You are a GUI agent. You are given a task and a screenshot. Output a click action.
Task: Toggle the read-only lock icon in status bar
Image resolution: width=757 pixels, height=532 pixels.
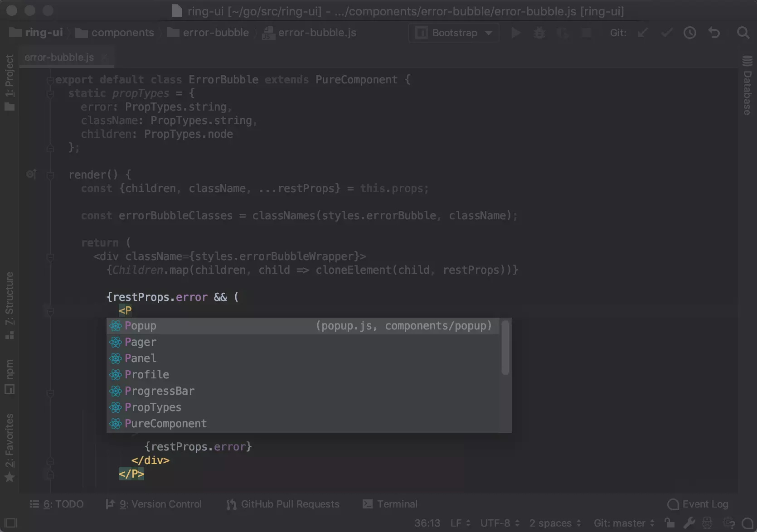tap(670, 523)
